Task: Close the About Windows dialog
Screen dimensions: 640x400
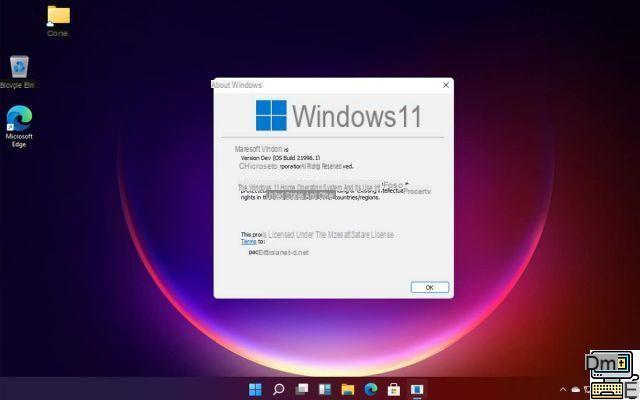Action: [446, 85]
